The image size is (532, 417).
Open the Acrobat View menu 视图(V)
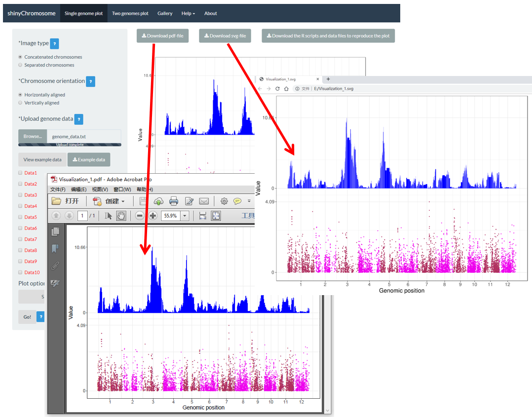coord(100,190)
